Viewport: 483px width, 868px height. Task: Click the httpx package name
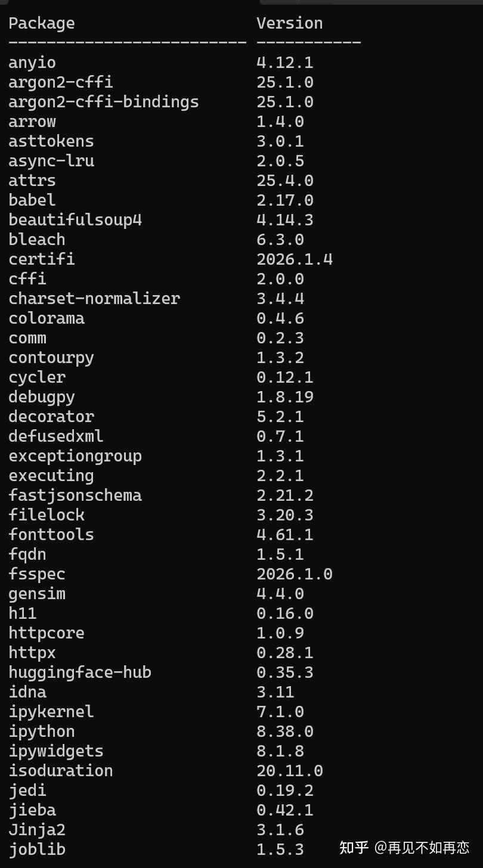[x=32, y=653]
